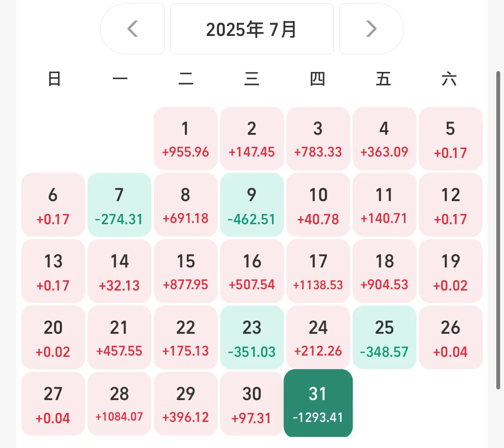Open day 21 showing +457.55

[x=119, y=337]
